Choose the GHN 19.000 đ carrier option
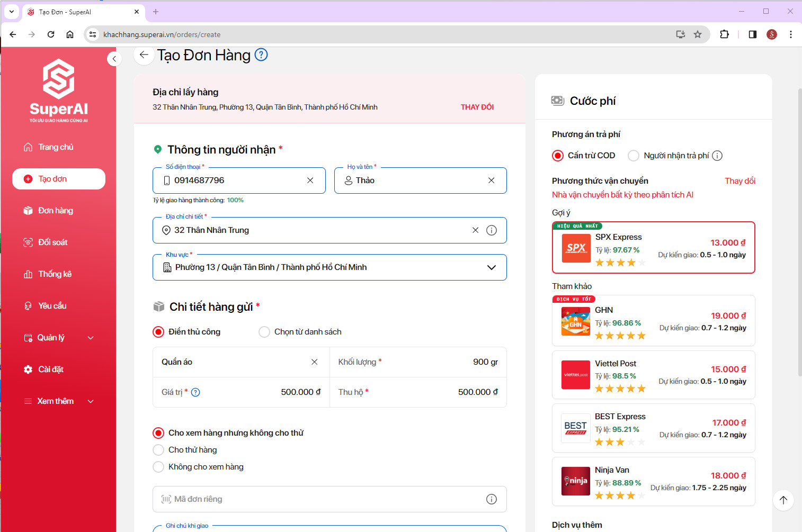This screenshot has width=802, height=532. pyautogui.click(x=653, y=321)
